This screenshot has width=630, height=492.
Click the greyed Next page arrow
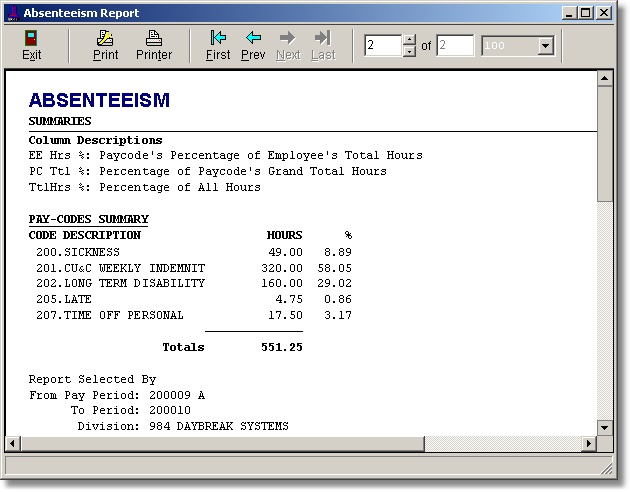click(x=288, y=45)
